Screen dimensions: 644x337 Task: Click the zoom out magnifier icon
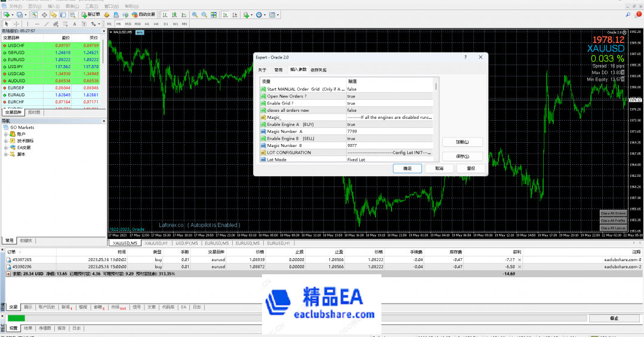point(204,14)
